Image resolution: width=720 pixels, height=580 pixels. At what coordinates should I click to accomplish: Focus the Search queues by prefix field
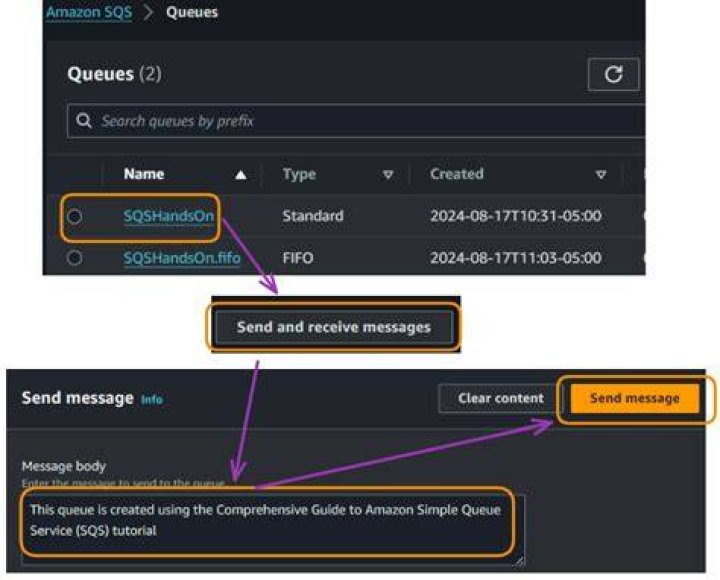tap(356, 121)
